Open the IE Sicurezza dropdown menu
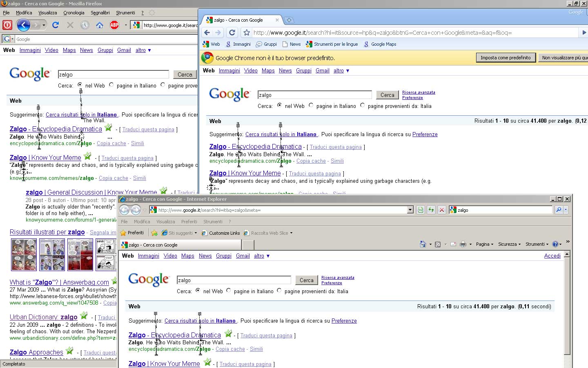The image size is (588, 368). [509, 244]
